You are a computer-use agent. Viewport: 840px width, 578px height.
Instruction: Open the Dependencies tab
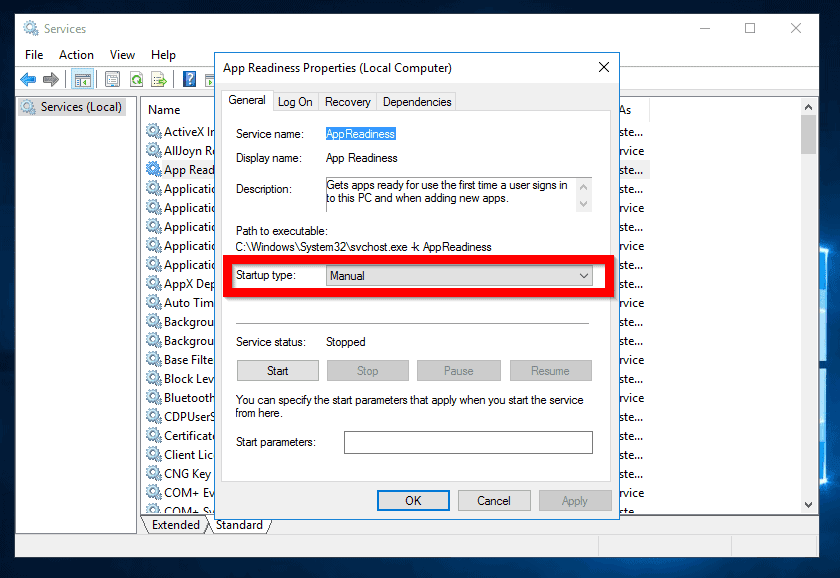(x=417, y=101)
